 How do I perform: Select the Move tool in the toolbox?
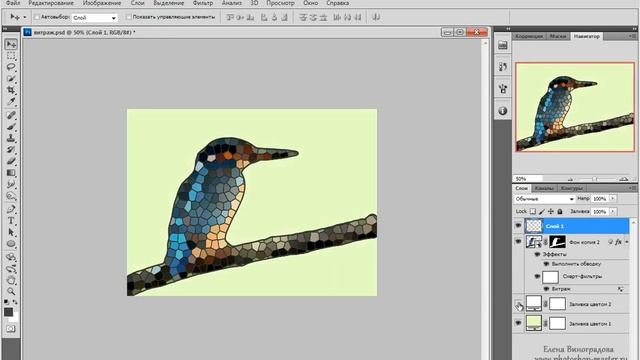[x=11, y=44]
